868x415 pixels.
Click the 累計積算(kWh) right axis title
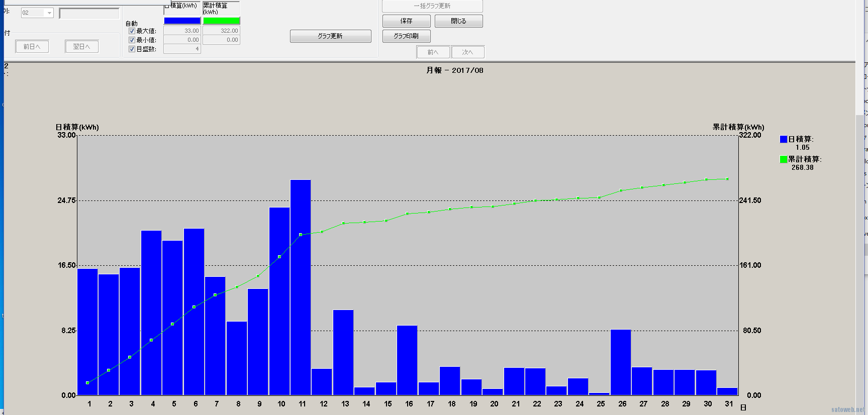point(738,127)
